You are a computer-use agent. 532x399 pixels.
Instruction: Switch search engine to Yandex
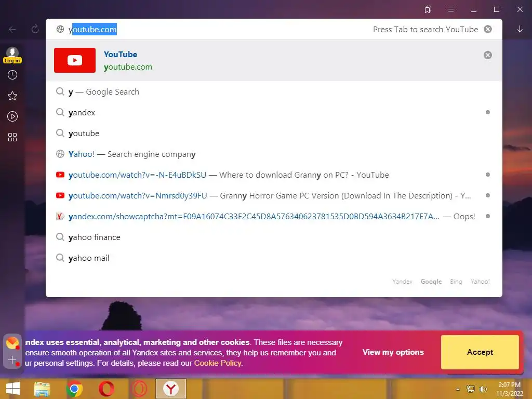tap(402, 282)
